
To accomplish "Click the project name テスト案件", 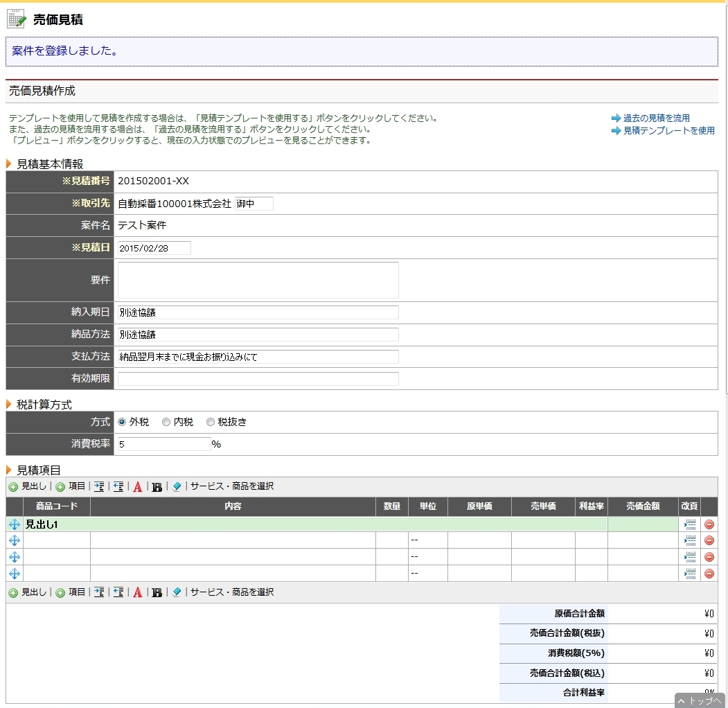I will [142, 225].
